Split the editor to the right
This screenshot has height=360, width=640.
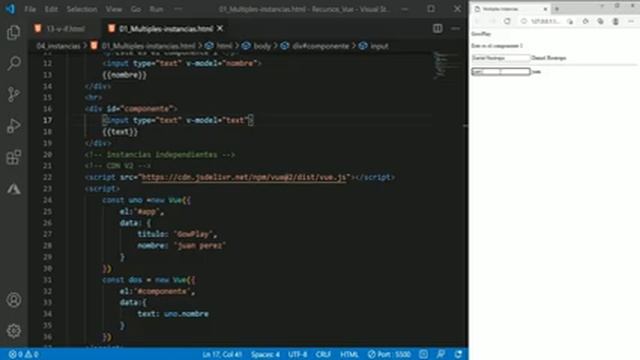click(438, 29)
